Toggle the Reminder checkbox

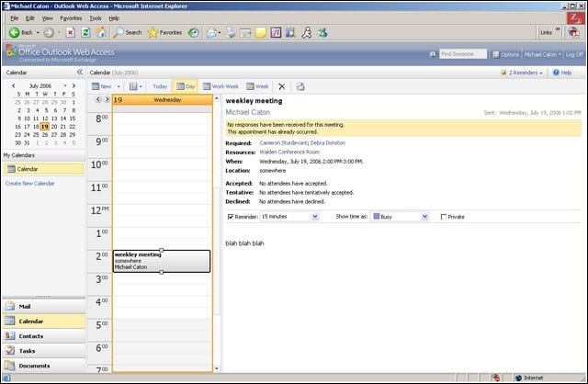point(231,217)
